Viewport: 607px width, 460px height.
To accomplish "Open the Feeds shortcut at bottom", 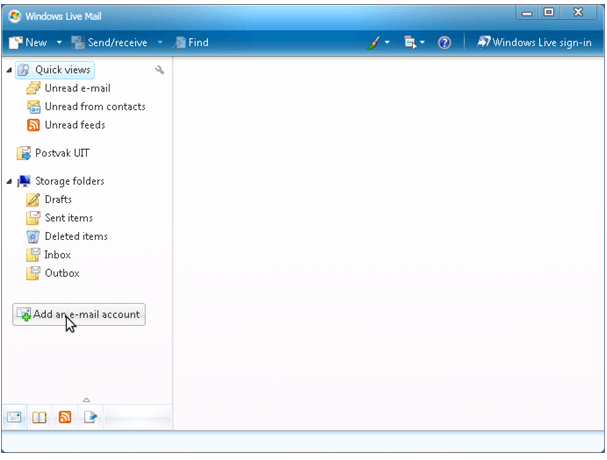I will [65, 417].
